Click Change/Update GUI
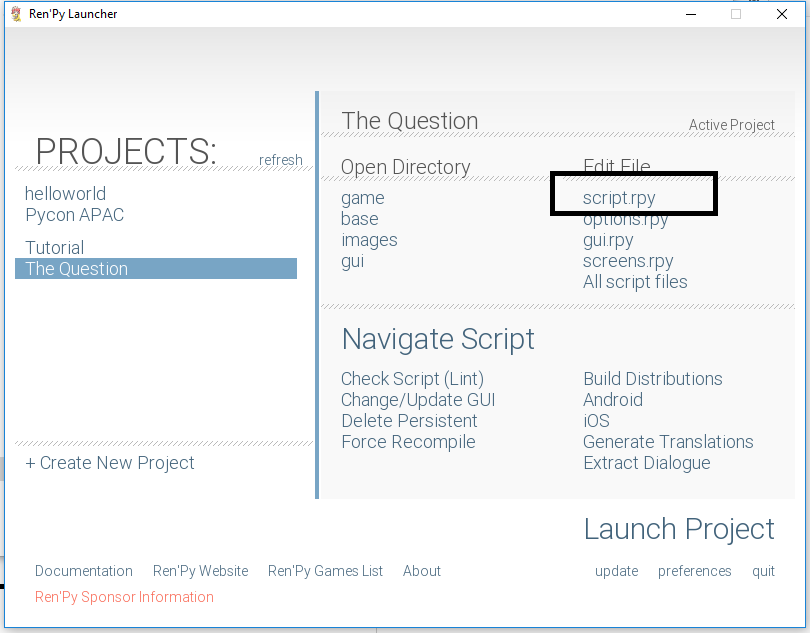810x633 pixels. [418, 400]
